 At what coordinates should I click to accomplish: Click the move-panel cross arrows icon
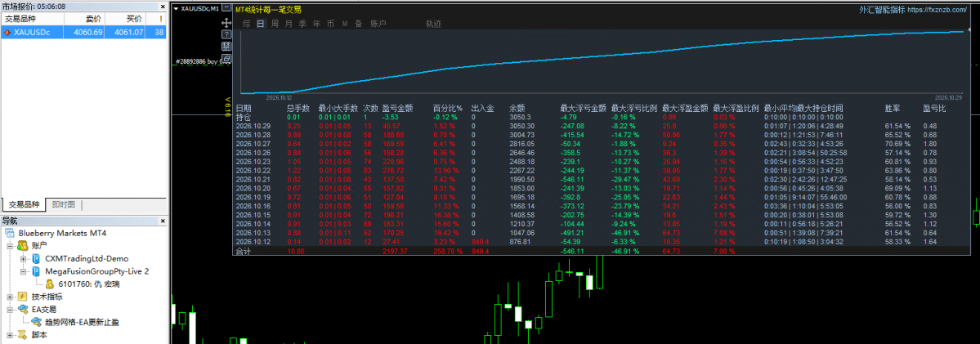tap(226, 23)
